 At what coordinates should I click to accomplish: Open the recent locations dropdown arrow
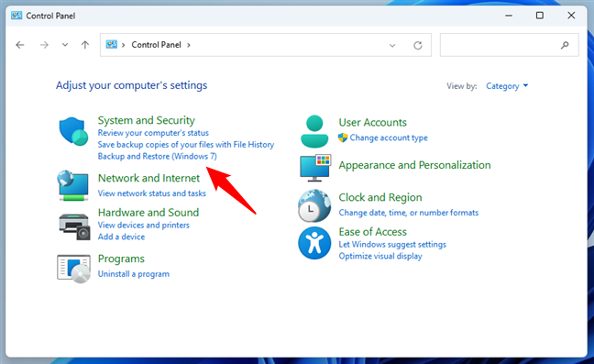pos(65,45)
